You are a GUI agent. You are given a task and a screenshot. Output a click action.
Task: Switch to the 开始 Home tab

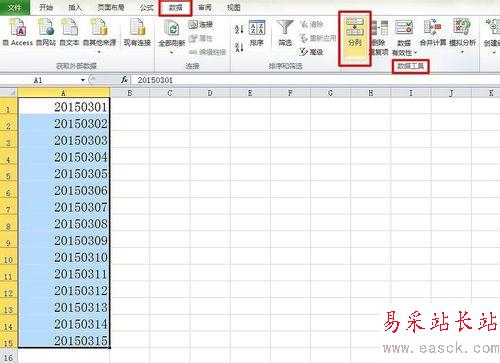pyautogui.click(x=46, y=7)
